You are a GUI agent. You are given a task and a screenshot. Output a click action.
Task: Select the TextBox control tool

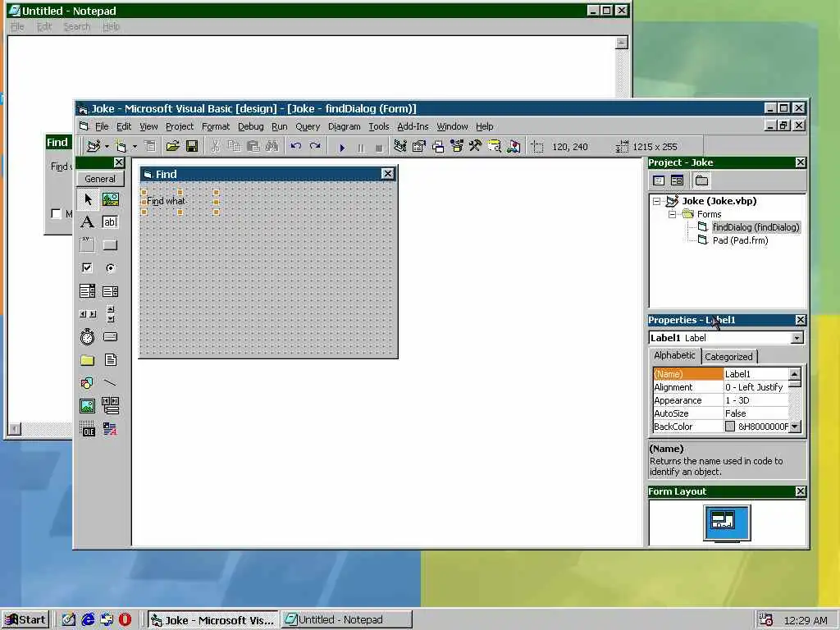pos(111,222)
